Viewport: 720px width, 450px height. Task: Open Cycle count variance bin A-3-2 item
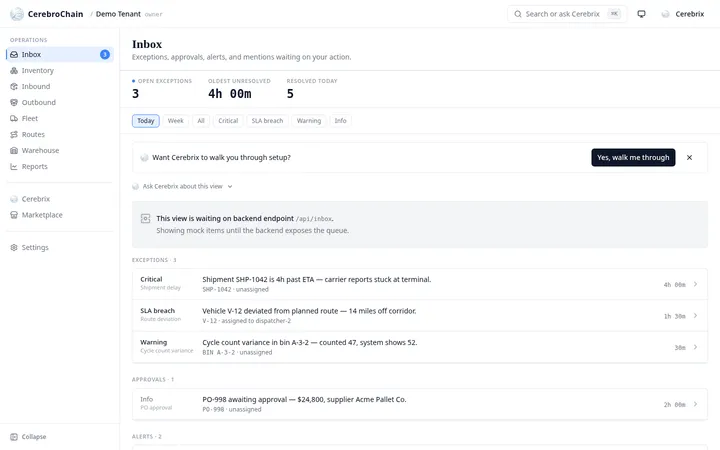(x=420, y=347)
